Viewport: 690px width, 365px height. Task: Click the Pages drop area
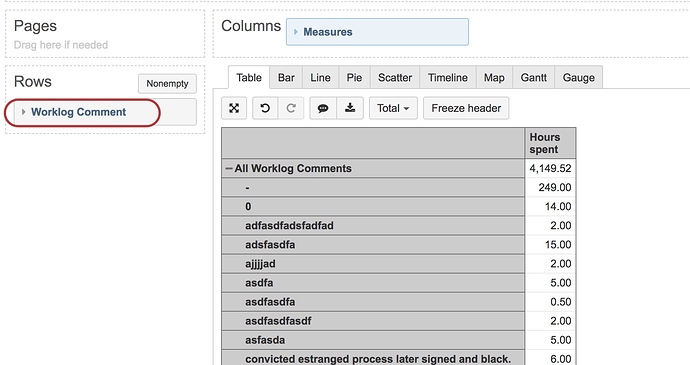point(105,34)
